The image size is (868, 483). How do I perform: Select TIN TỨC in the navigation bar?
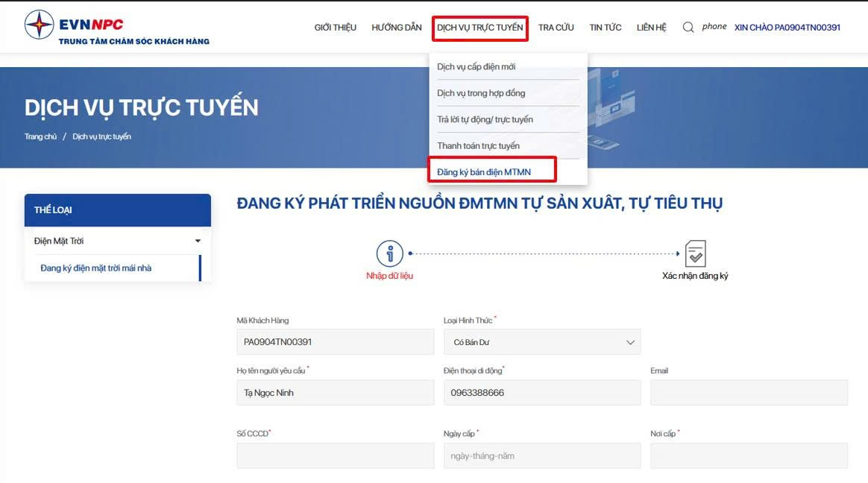[x=606, y=26]
